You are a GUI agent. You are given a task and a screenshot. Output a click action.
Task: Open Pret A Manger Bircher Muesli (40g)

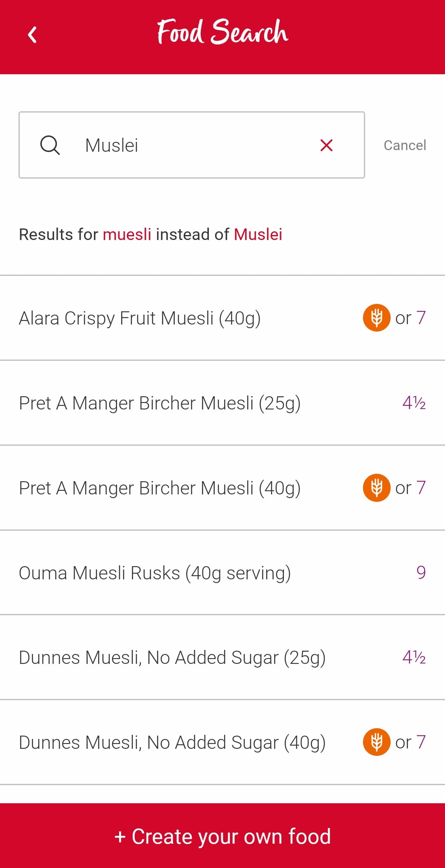click(222, 488)
